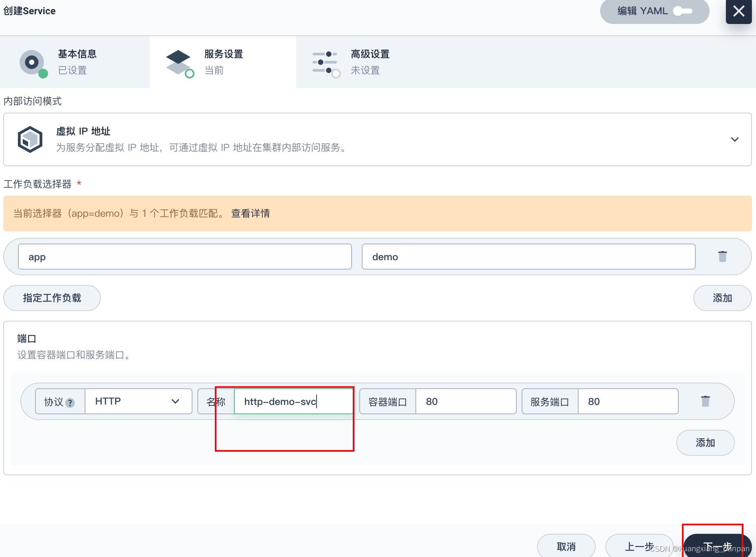Delete the app=demo selector row
This screenshot has height=557, width=756.
click(x=722, y=257)
